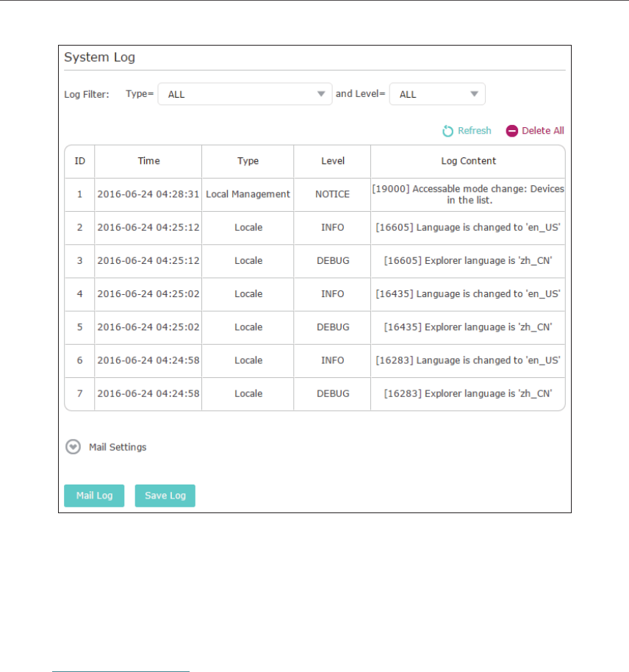This screenshot has width=629, height=672.
Task: Click the INFO level in row 4
Action: coord(332,294)
